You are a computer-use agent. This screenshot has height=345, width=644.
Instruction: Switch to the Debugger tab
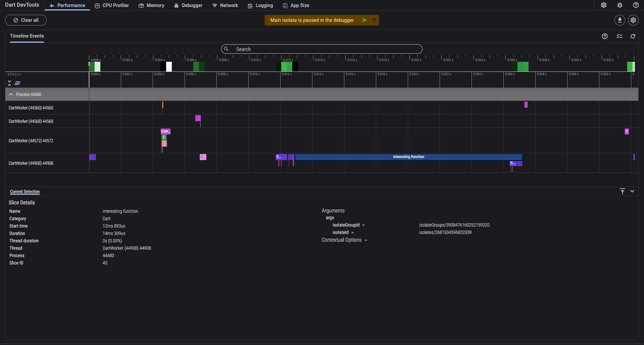tap(188, 5)
